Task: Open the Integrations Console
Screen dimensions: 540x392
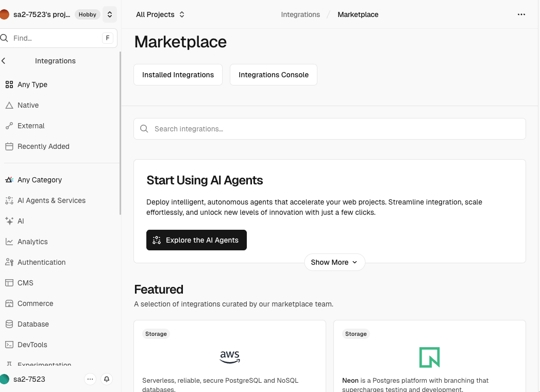Action: point(273,75)
